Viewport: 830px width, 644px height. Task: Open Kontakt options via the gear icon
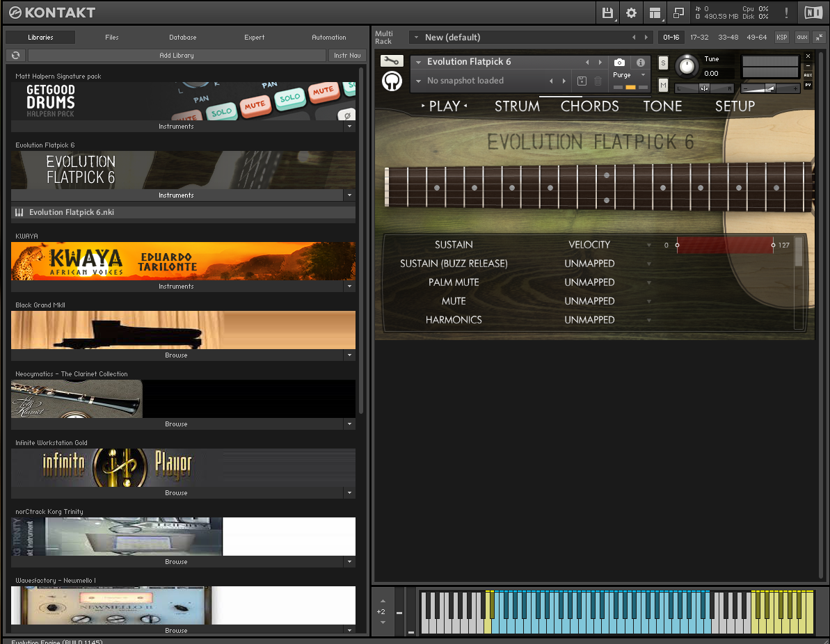[x=631, y=13]
